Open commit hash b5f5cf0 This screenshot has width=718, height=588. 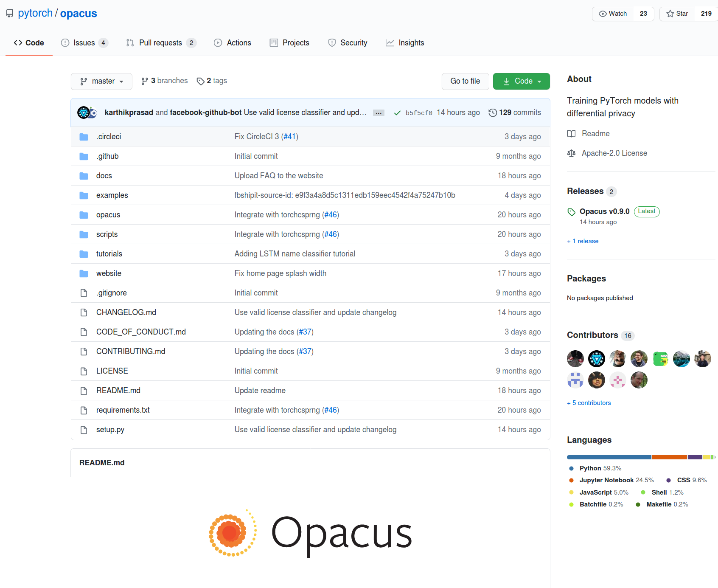click(x=419, y=113)
